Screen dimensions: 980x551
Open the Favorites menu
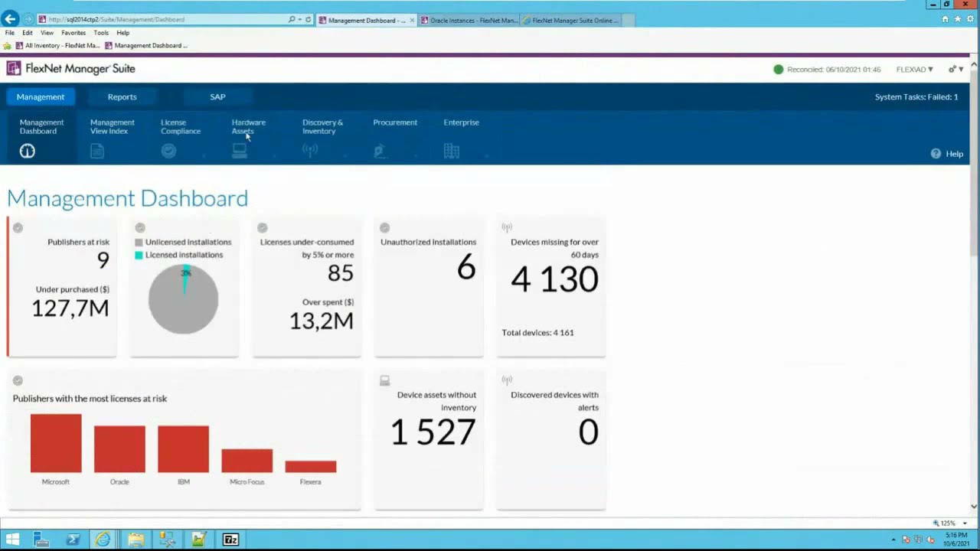click(x=73, y=33)
